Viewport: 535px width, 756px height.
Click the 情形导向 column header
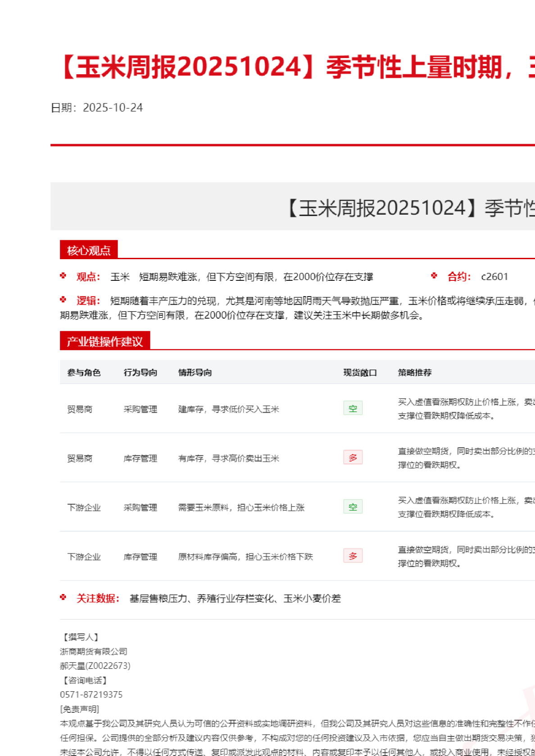[x=195, y=373]
